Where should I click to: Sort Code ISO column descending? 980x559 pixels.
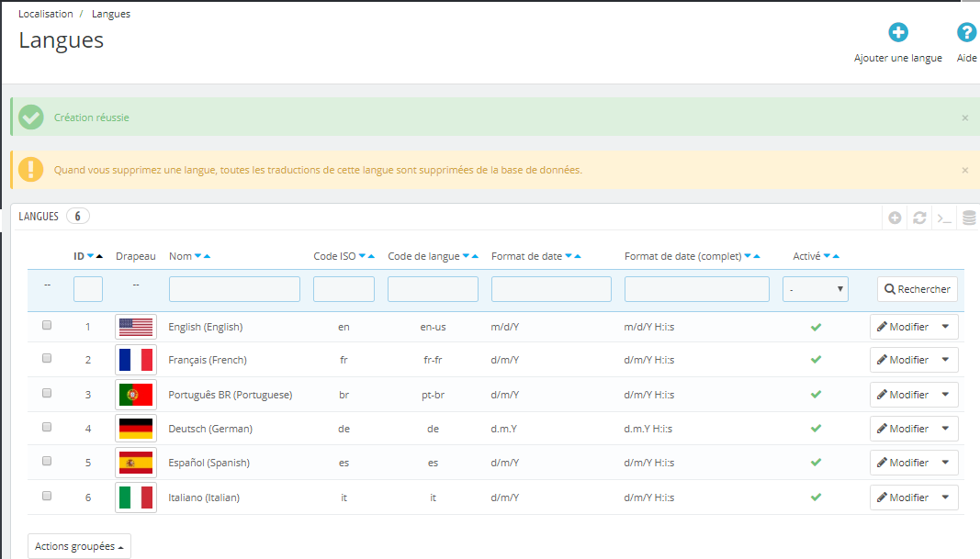362,256
